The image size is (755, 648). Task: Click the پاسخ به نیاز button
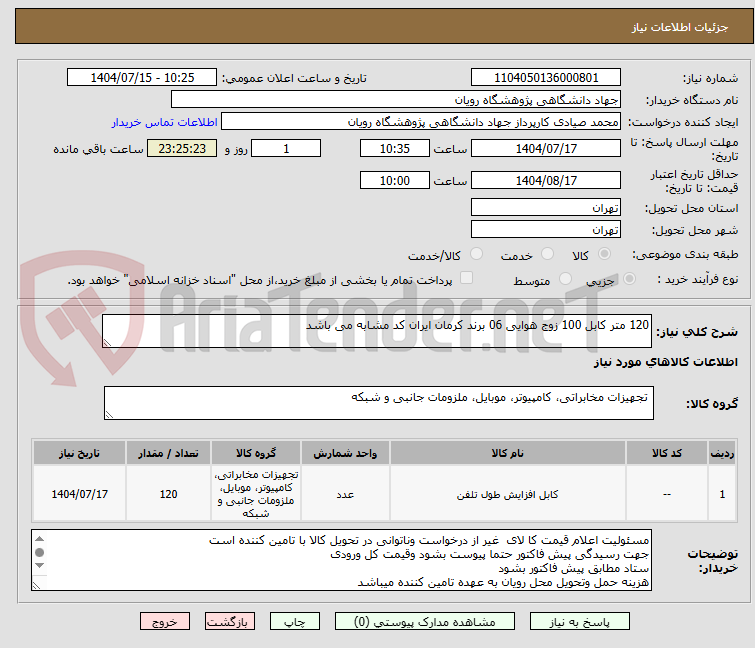click(579, 622)
